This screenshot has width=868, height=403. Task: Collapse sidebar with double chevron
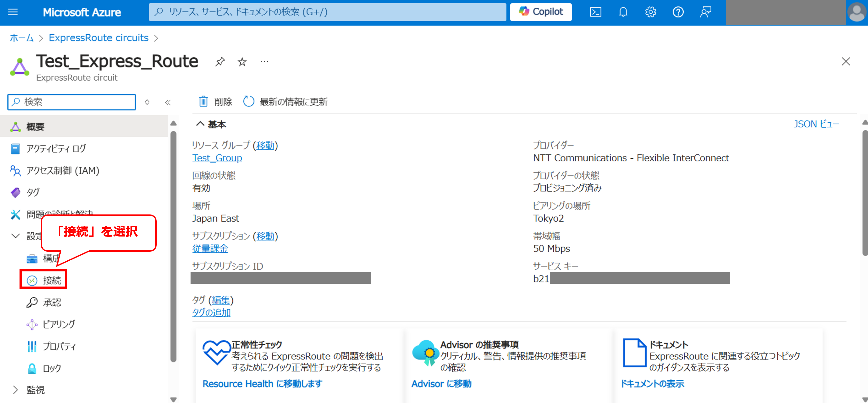pyautogui.click(x=168, y=102)
